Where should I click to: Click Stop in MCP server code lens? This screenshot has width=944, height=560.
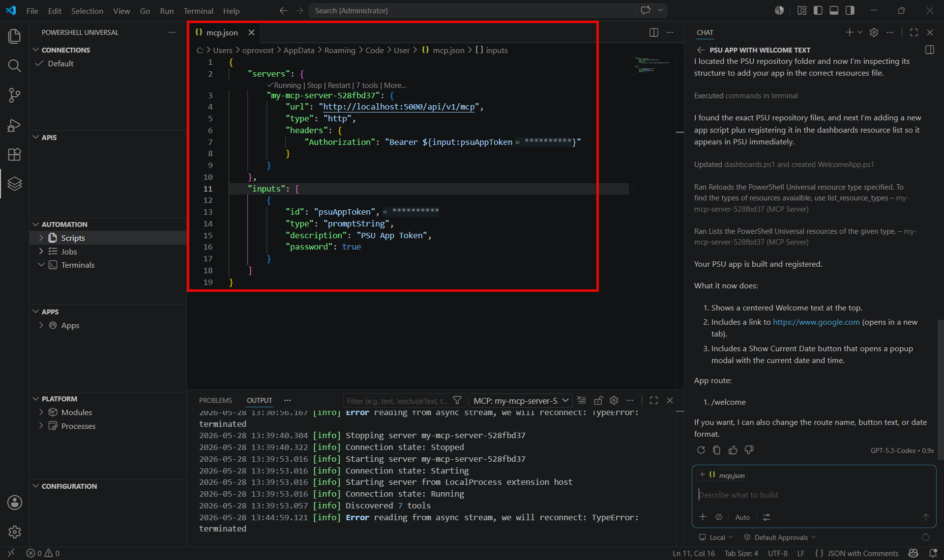coord(314,85)
